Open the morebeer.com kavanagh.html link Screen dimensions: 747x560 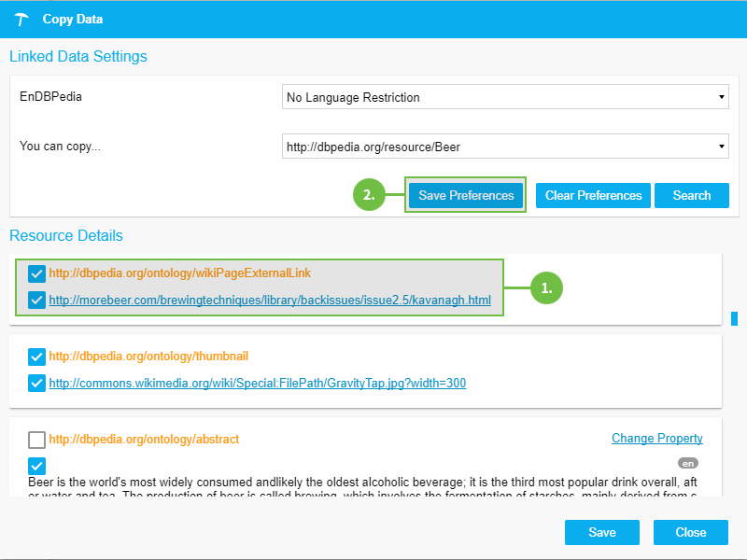(x=269, y=301)
